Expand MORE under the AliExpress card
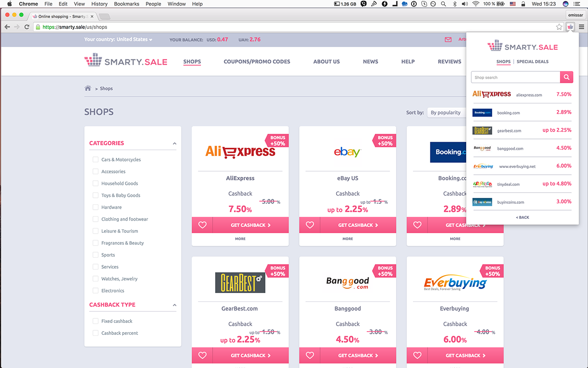 [x=240, y=239]
